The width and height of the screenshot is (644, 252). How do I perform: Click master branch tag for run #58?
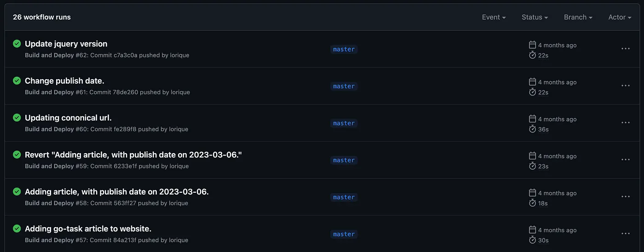tap(344, 197)
